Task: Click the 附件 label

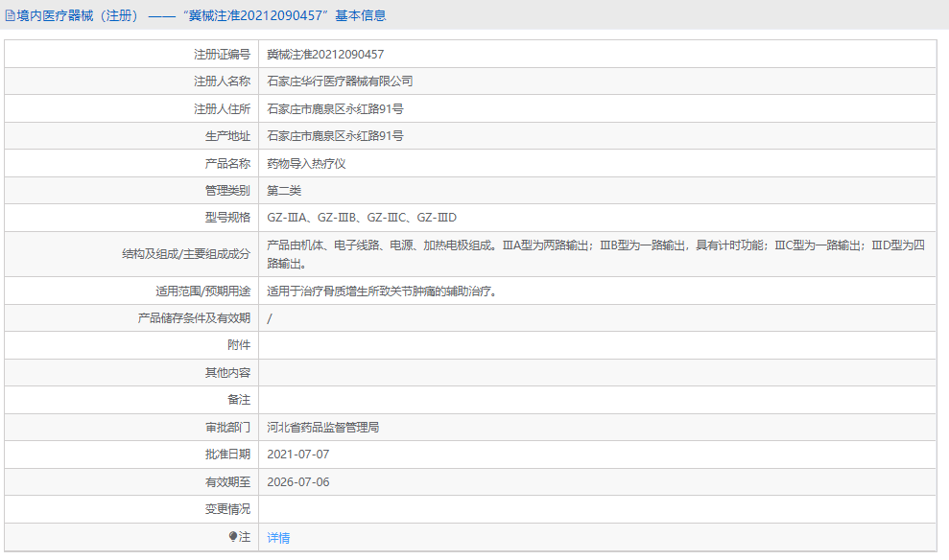Action: pos(239,344)
